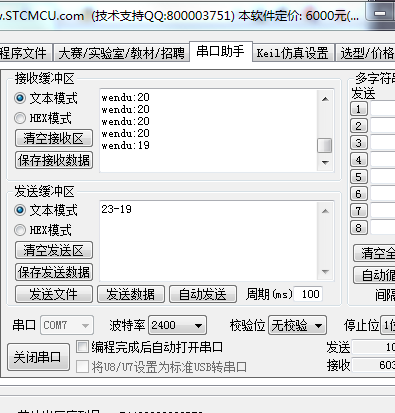Click the 自动发送 button
The height and width of the screenshot is (413, 395).
(203, 294)
